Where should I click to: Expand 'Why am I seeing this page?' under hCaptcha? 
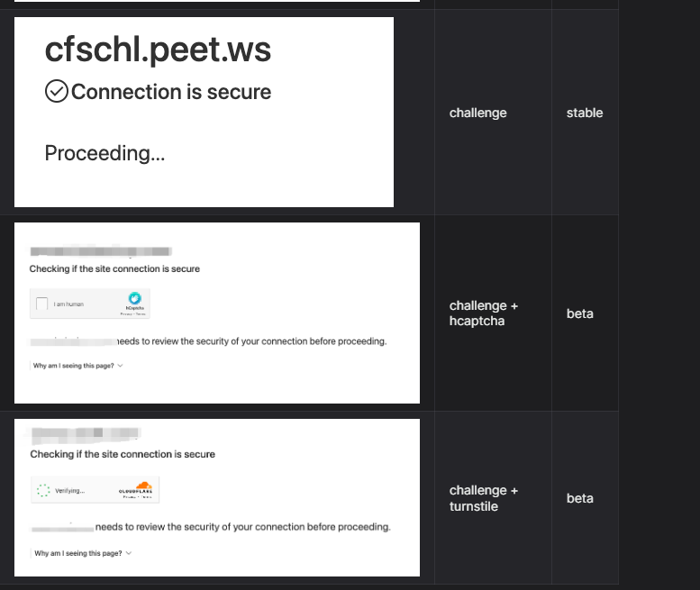click(x=74, y=366)
